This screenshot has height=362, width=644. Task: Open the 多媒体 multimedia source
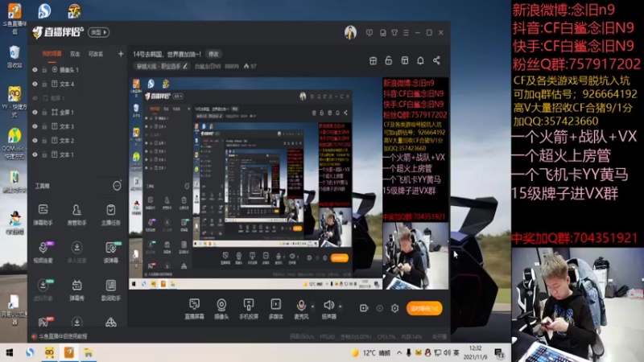pyautogui.click(x=275, y=309)
